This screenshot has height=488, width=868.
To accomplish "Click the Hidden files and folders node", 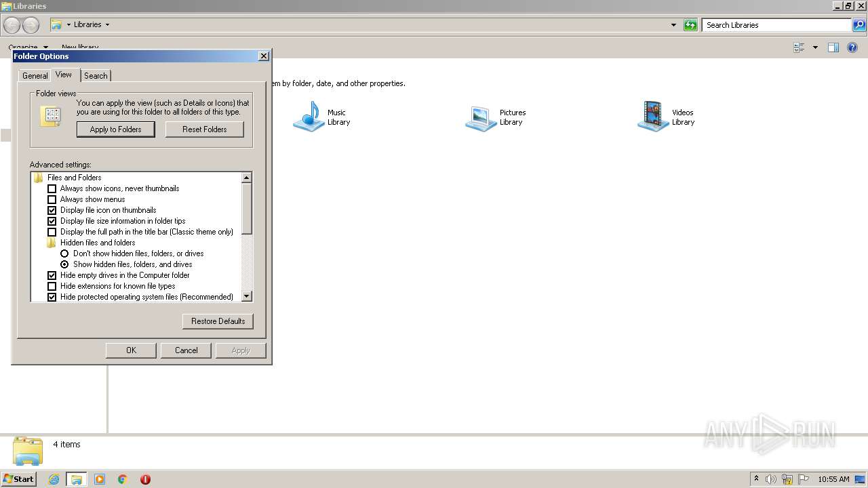I will [98, 243].
